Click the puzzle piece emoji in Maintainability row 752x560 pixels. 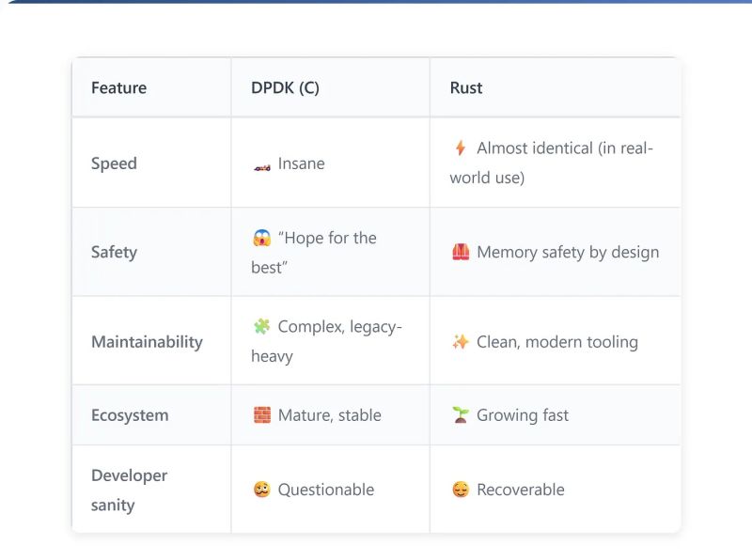[x=263, y=327]
